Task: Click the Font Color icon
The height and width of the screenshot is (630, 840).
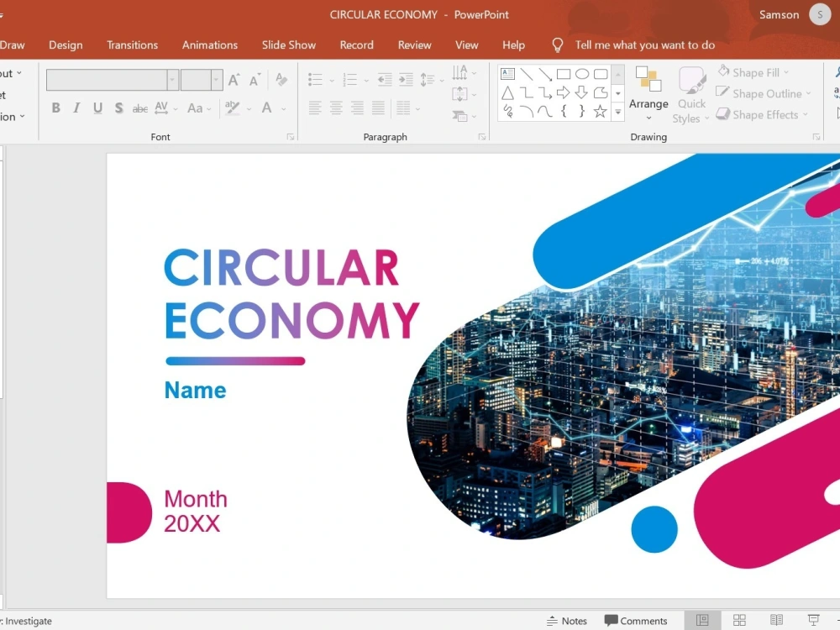Action: coord(266,108)
